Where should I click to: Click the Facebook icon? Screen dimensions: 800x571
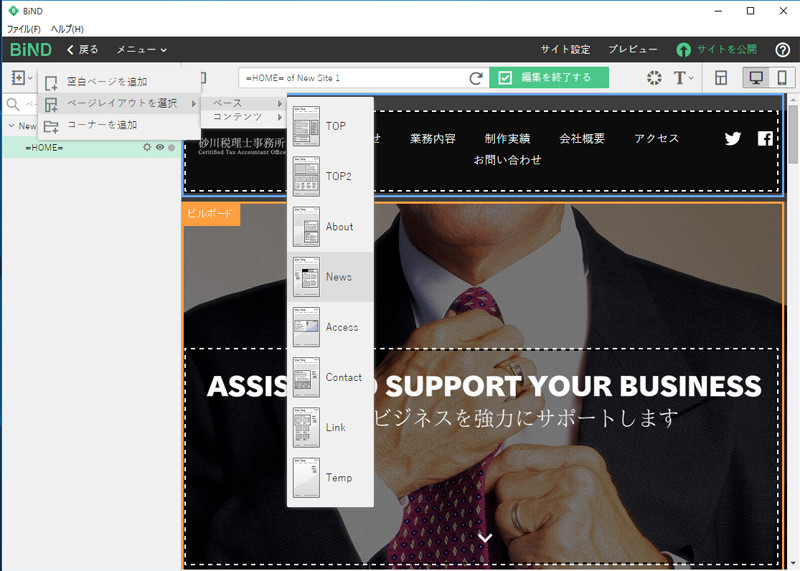[765, 138]
